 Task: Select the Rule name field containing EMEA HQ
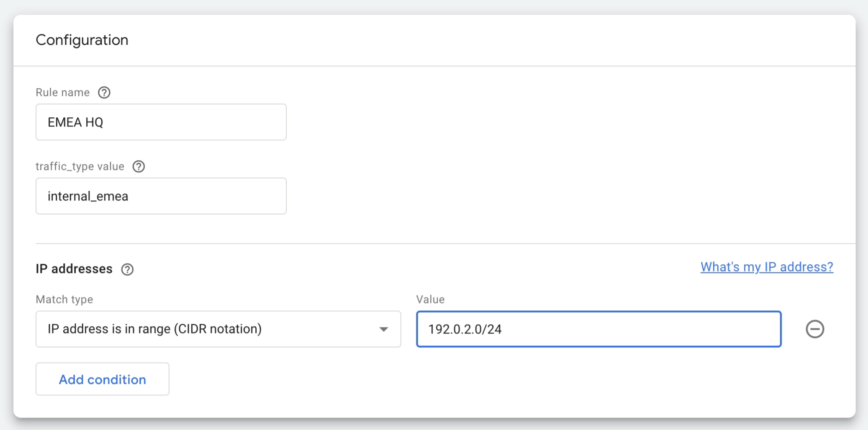161,122
